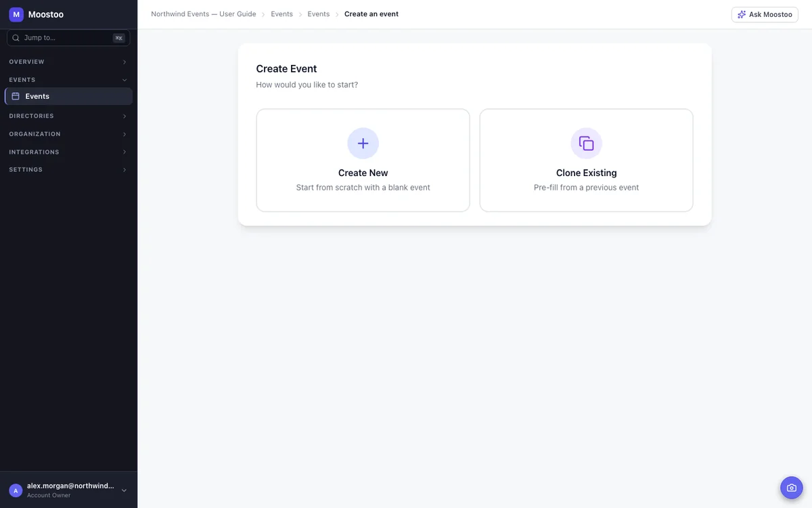Open the camera screenshot floating button
The height and width of the screenshot is (508, 812).
[x=792, y=488]
